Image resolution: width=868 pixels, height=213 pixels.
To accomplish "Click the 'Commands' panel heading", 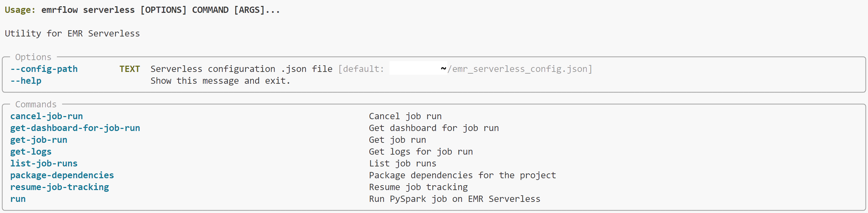I will tap(36, 105).
